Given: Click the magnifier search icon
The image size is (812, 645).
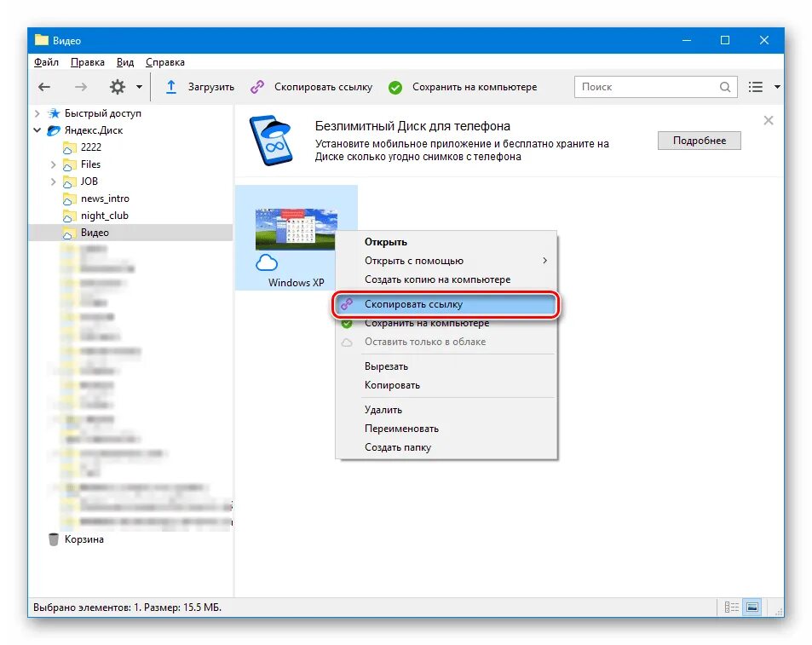Looking at the screenshot, I should [x=725, y=87].
